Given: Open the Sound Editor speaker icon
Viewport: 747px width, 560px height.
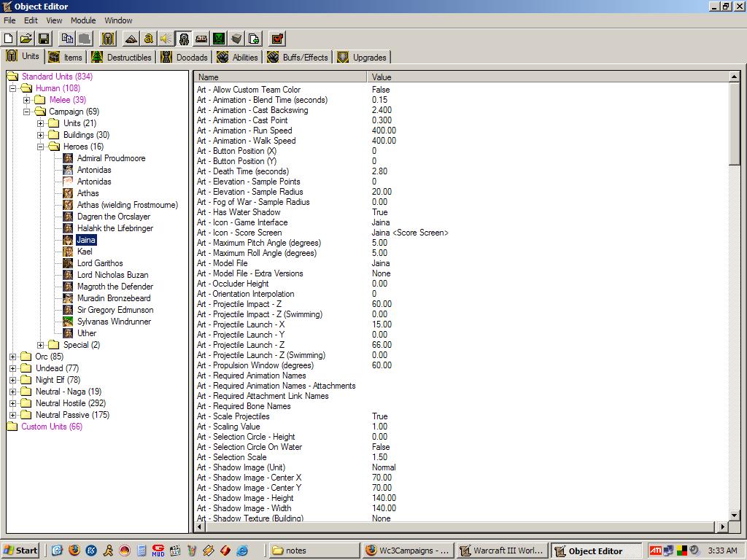Looking at the screenshot, I should (166, 39).
